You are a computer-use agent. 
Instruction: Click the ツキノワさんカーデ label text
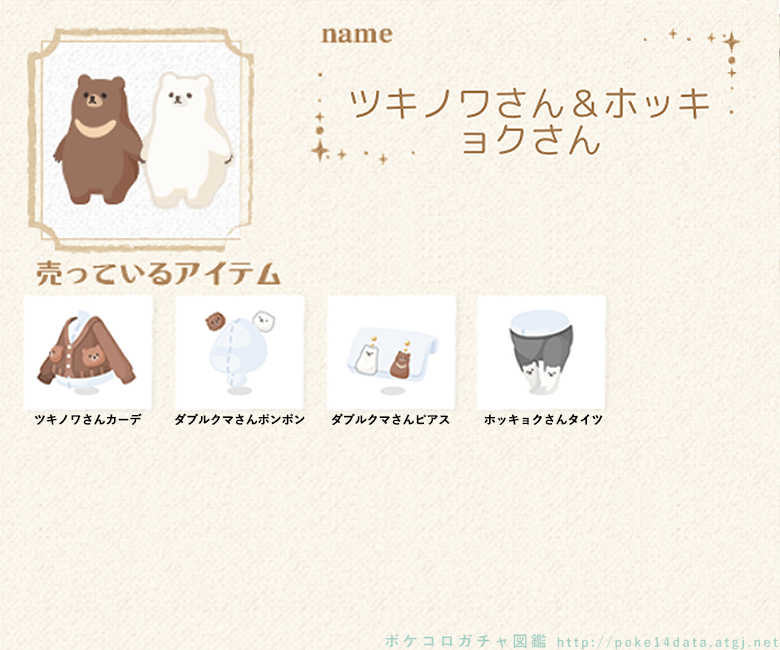pos(88,419)
